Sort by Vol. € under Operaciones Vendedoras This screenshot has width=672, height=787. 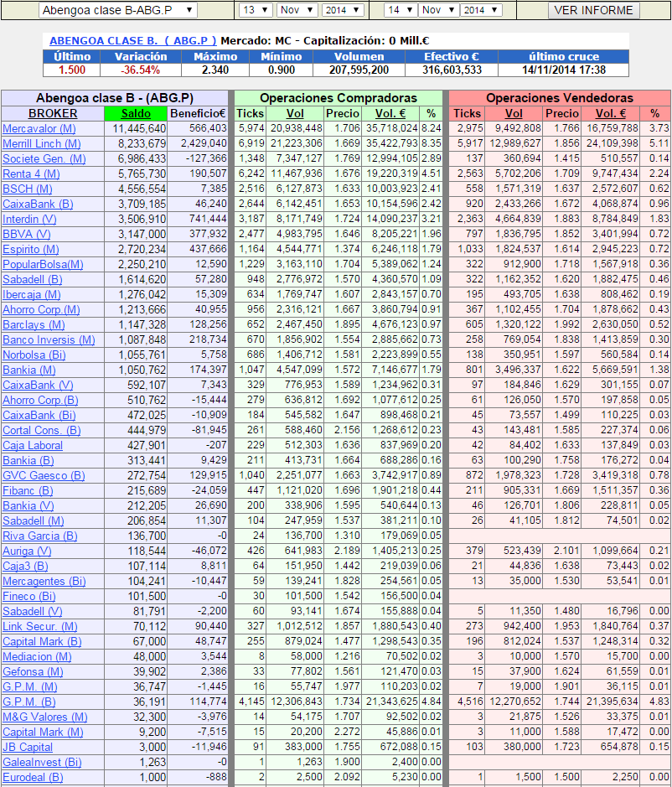click(x=612, y=113)
